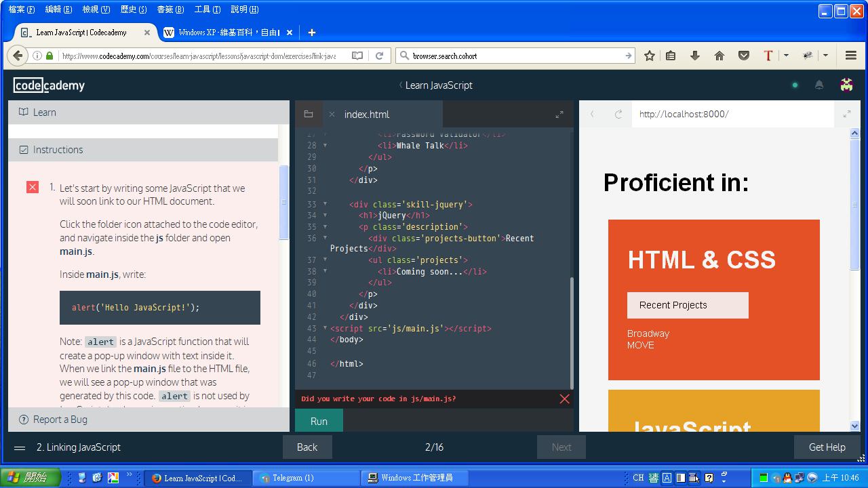Click the failed checkpoint red X box

(x=33, y=187)
